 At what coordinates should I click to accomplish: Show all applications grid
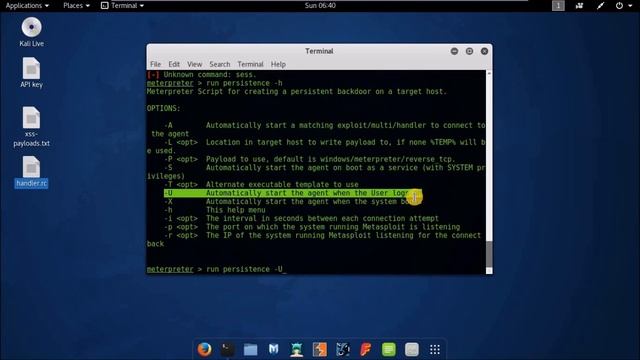[435, 349]
